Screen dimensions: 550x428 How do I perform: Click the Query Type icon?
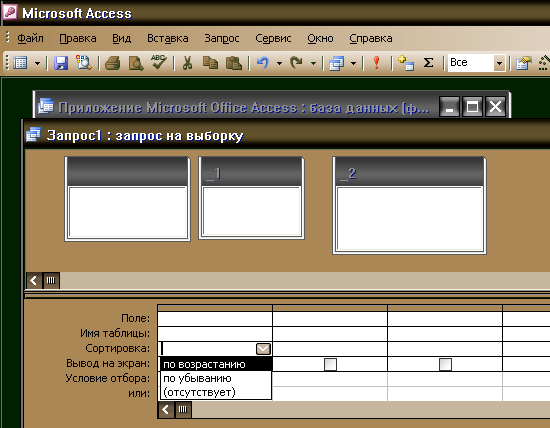(x=336, y=63)
